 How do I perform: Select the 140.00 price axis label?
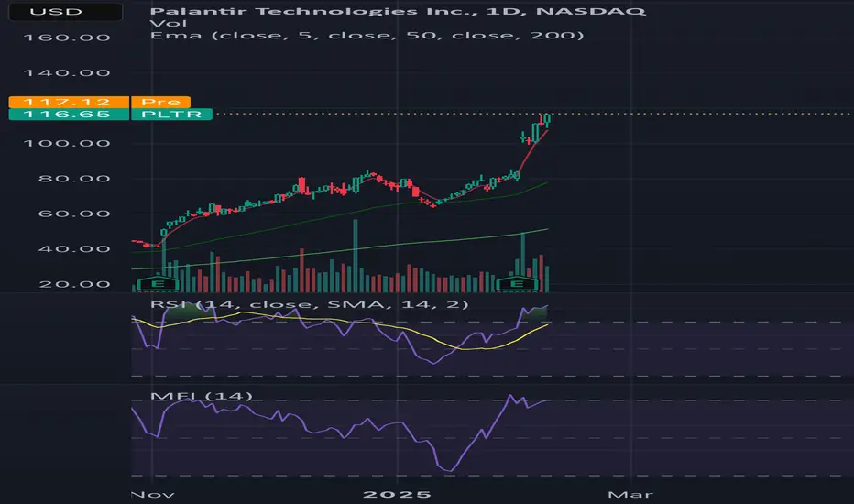click(x=67, y=73)
